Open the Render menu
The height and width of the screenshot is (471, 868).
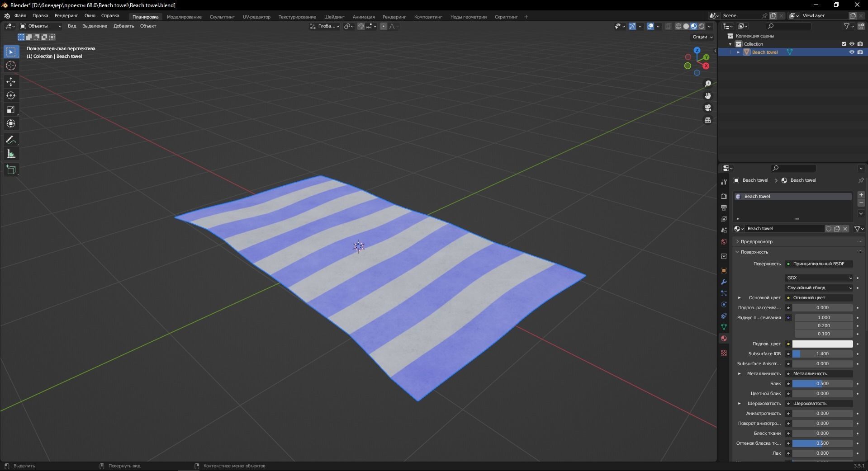[66, 16]
